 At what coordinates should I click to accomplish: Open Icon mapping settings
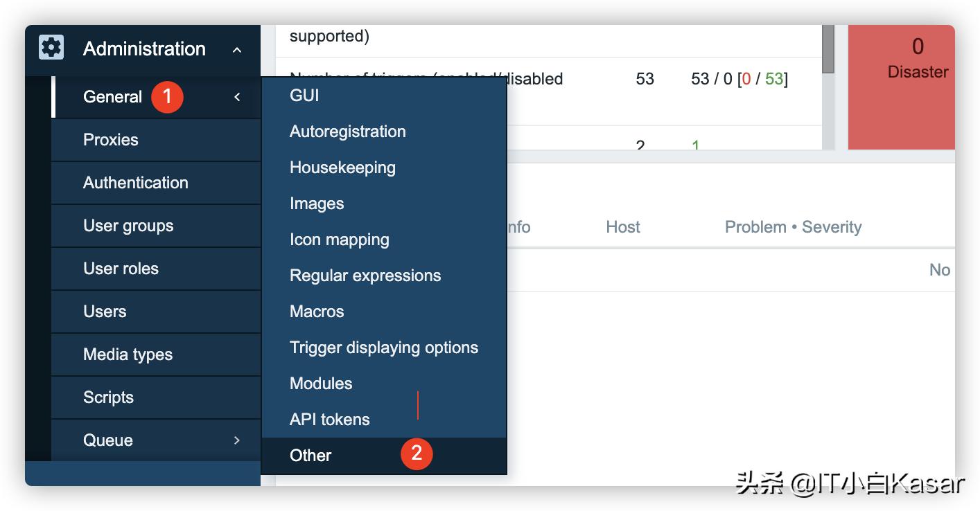pyautogui.click(x=340, y=239)
